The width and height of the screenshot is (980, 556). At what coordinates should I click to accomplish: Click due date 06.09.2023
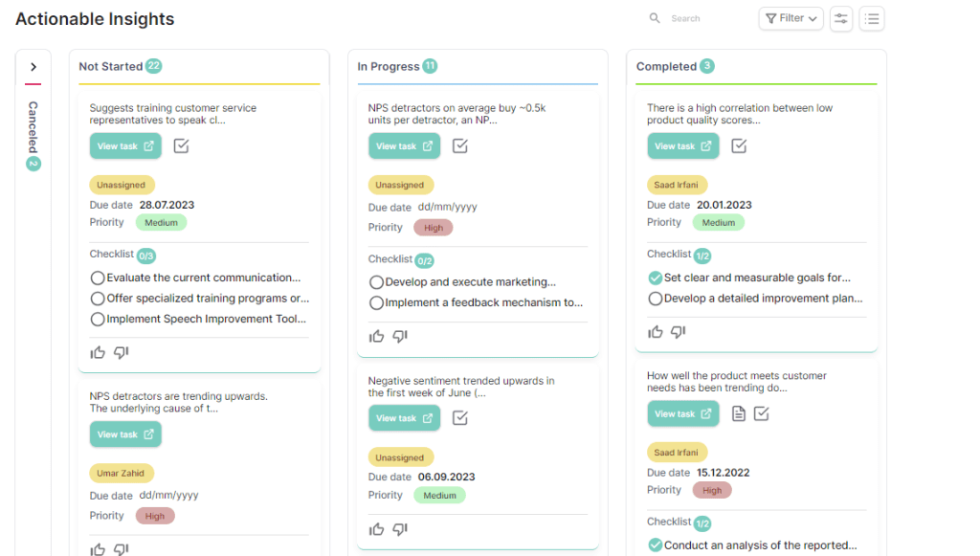tap(446, 477)
